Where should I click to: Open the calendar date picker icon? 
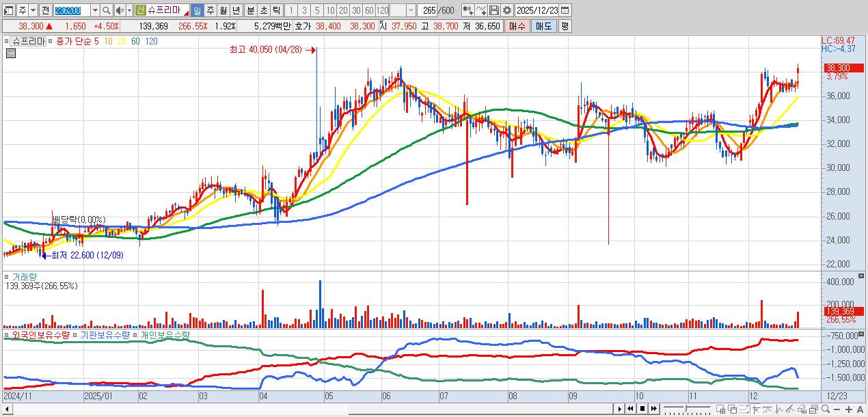click(x=565, y=11)
